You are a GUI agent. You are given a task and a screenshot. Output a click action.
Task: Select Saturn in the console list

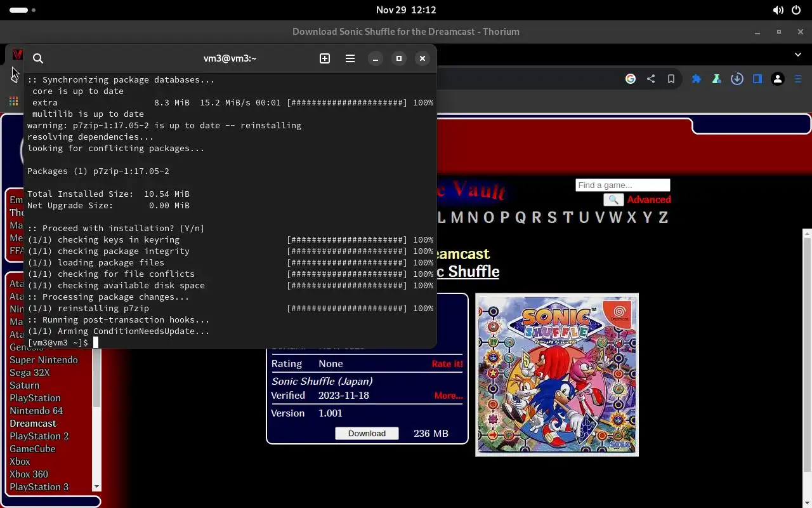(x=25, y=385)
